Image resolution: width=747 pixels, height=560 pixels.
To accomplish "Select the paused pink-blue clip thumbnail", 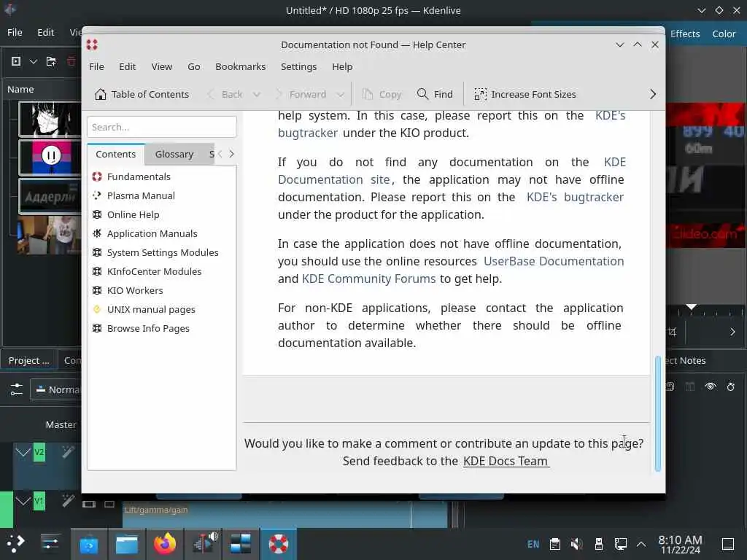I will coord(50,157).
